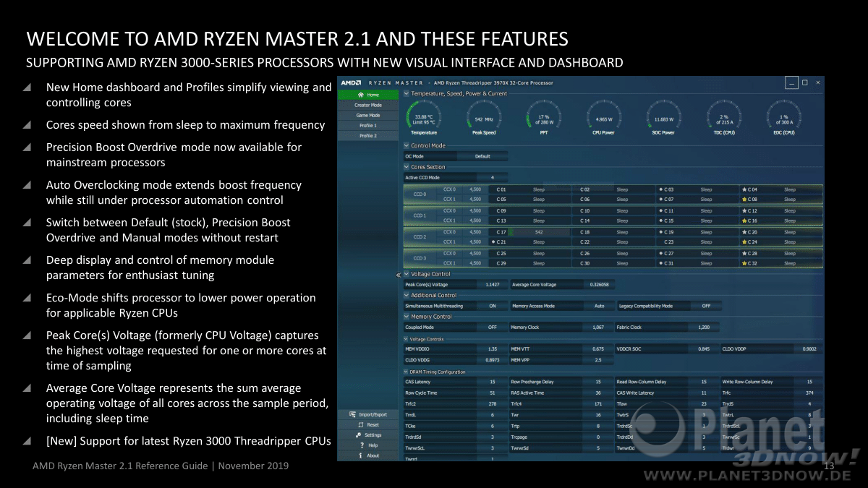The width and height of the screenshot is (868, 488).
Task: Click the CCD 3 group label
Action: pyautogui.click(x=420, y=259)
